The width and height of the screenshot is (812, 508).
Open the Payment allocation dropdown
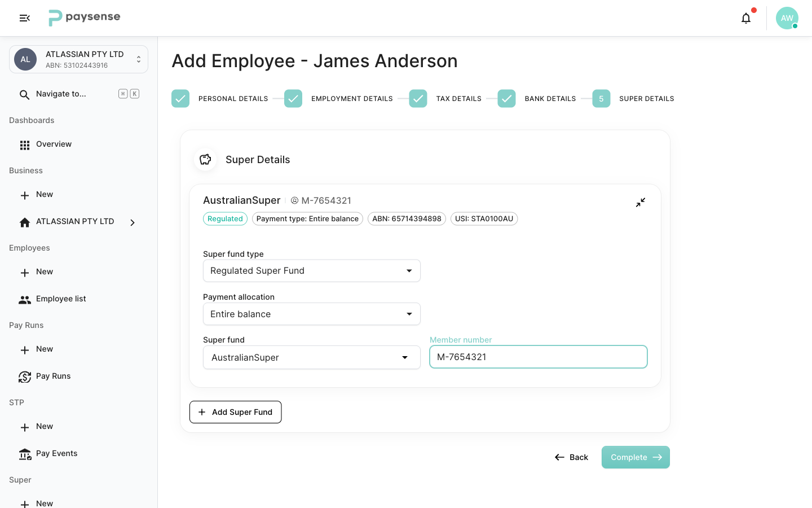tap(312, 314)
